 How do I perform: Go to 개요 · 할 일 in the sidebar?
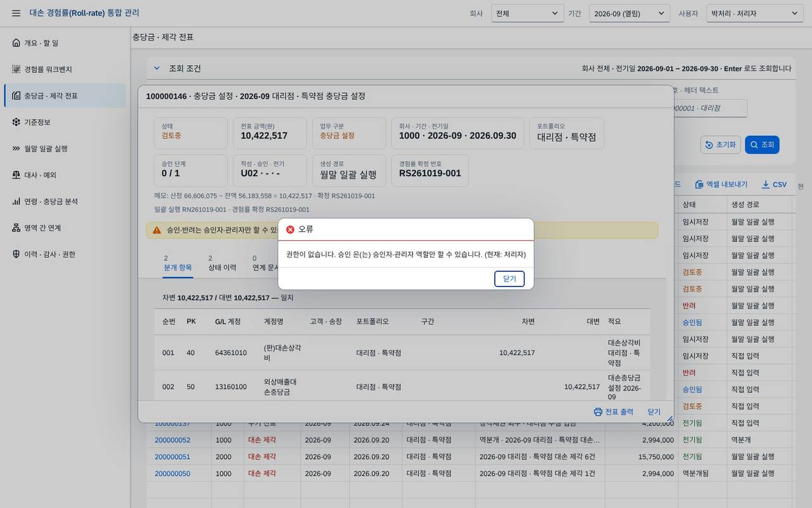click(65, 43)
